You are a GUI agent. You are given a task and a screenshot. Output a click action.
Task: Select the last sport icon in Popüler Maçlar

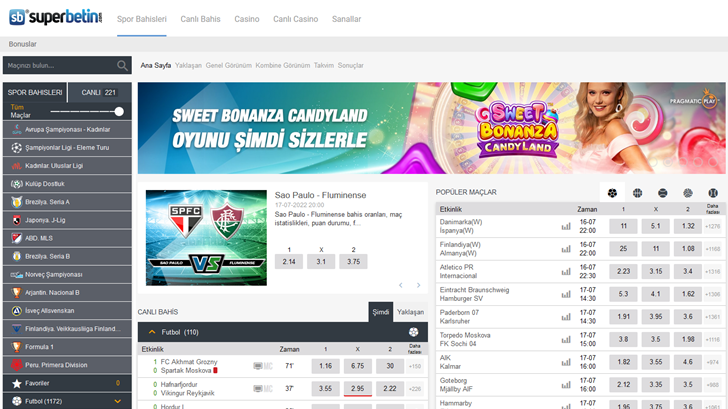(x=713, y=193)
